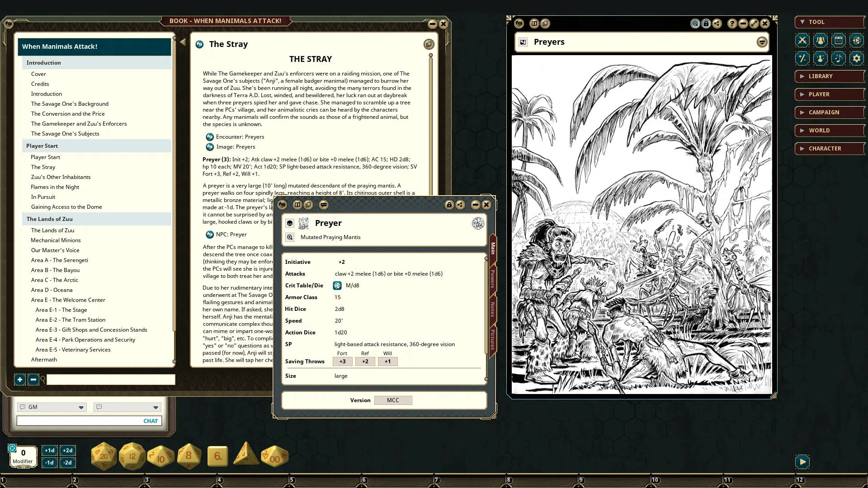The width and height of the screenshot is (868, 488).
Task: Open the Calendar tool icon
Action: click(x=839, y=40)
